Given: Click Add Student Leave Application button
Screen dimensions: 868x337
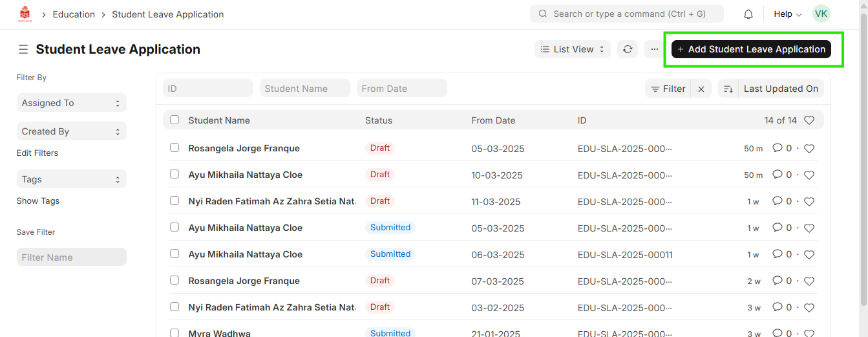Looking at the screenshot, I should coord(750,49).
